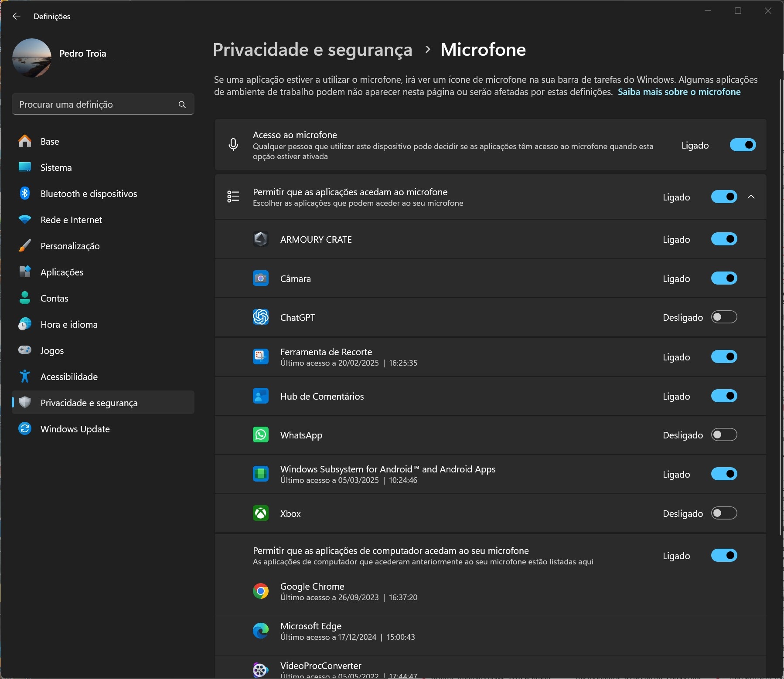Click the search magnifier icon

[x=182, y=105]
